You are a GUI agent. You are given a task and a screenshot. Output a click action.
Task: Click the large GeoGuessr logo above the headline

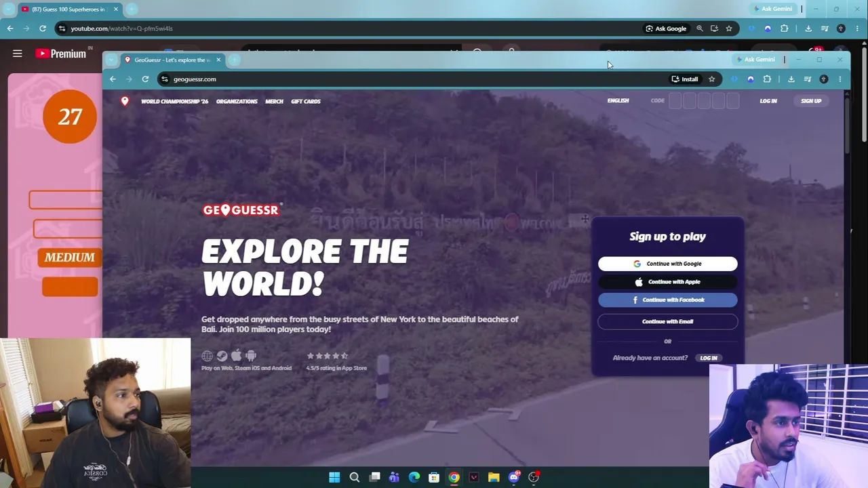coord(241,210)
